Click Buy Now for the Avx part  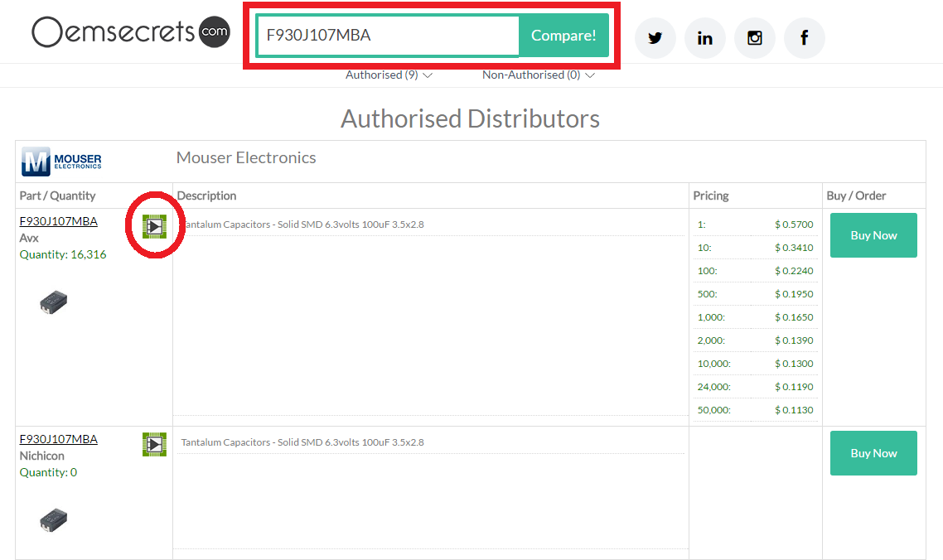[x=873, y=235]
